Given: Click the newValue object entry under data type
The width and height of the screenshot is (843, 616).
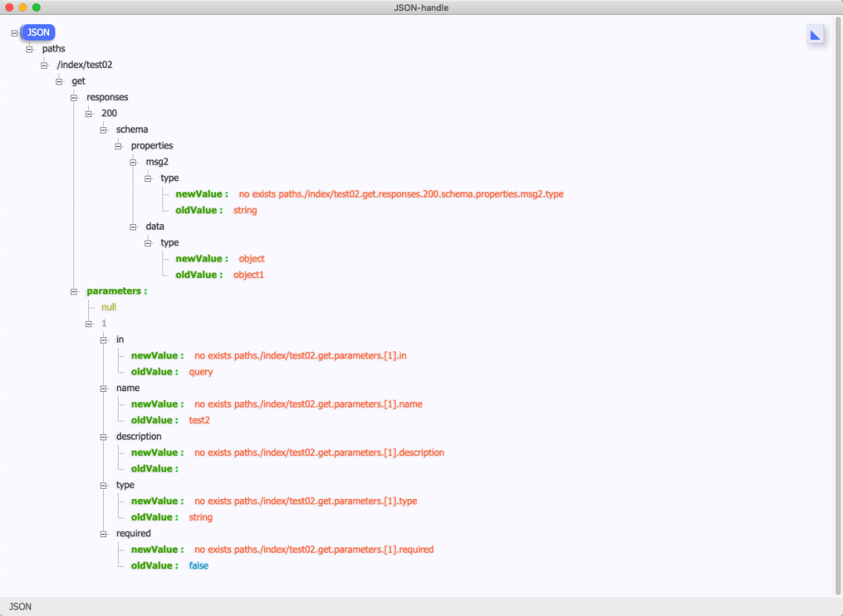Looking at the screenshot, I should point(224,258).
